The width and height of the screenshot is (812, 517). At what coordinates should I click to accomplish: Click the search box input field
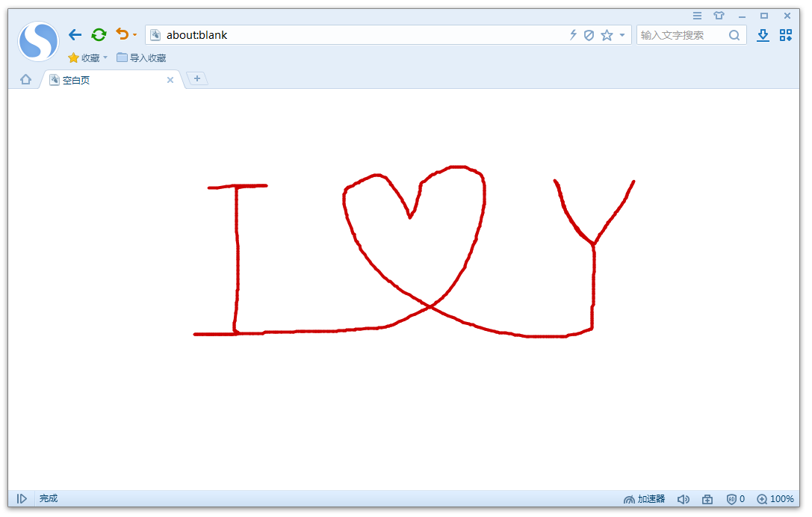(x=681, y=35)
